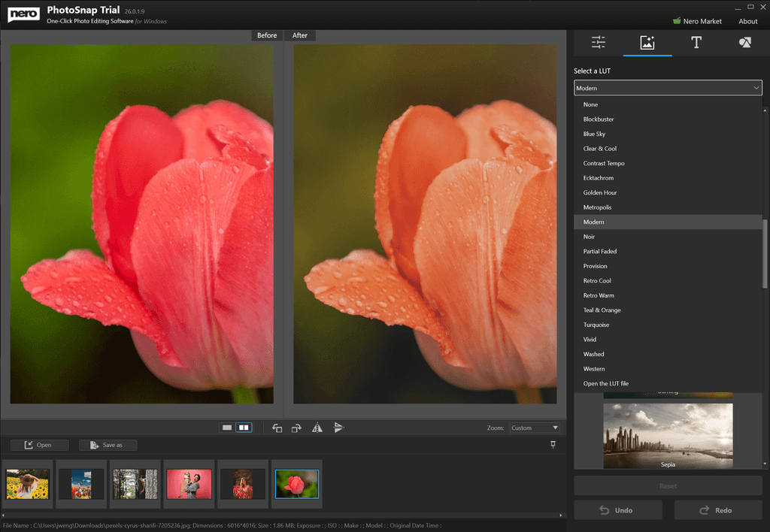
Task: Click the Save as button
Action: [108, 444]
